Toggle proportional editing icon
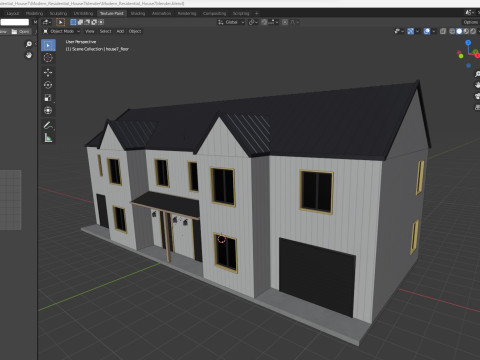Screen dimensions: 480x360 [x=285, y=22]
